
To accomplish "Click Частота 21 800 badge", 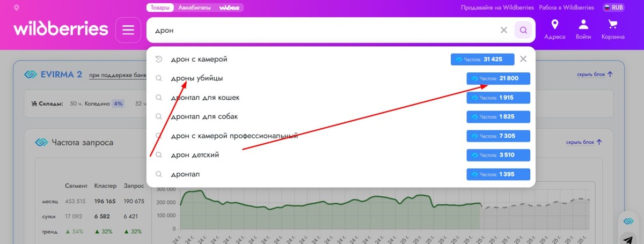I will (499, 78).
